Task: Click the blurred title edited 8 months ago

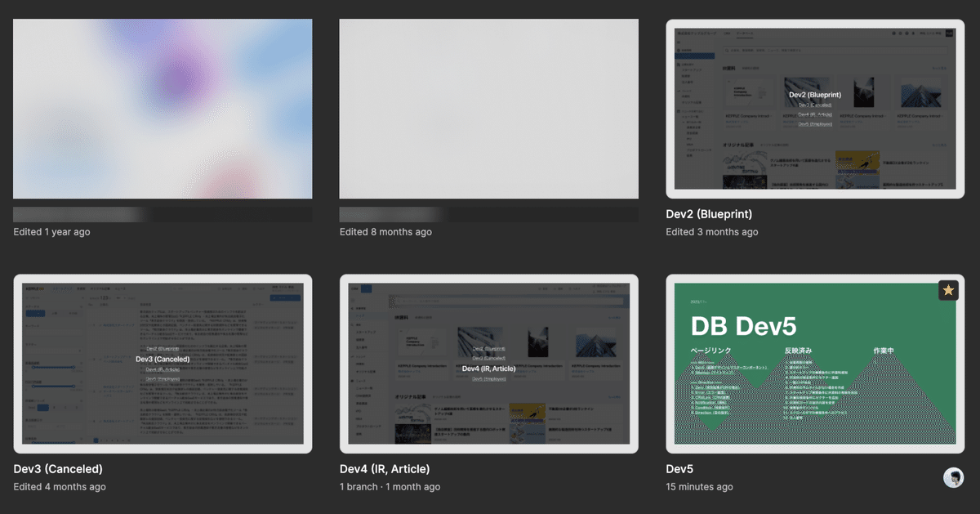Action: 488,214
